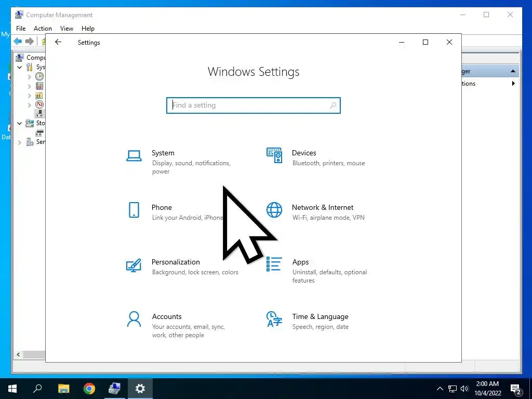Expand More Actions submenu arrow
The height and width of the screenshot is (399, 532).
click(x=513, y=84)
